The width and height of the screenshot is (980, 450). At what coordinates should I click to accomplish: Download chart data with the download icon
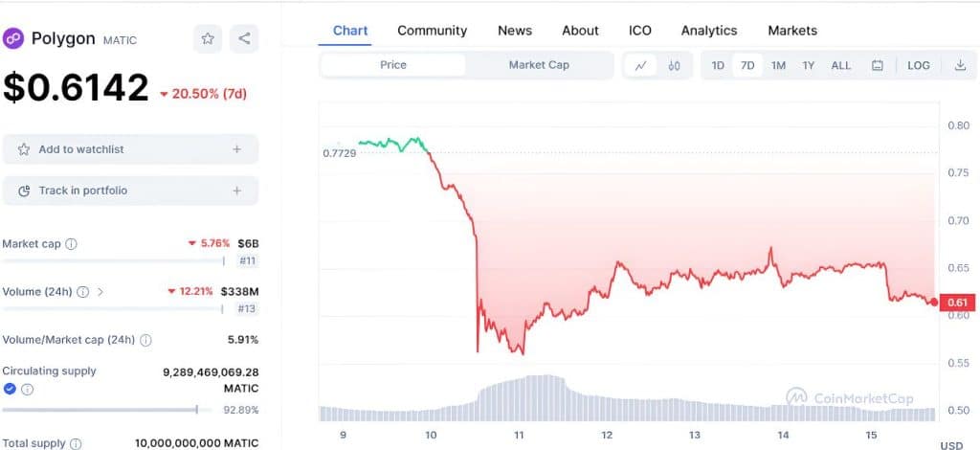click(960, 66)
